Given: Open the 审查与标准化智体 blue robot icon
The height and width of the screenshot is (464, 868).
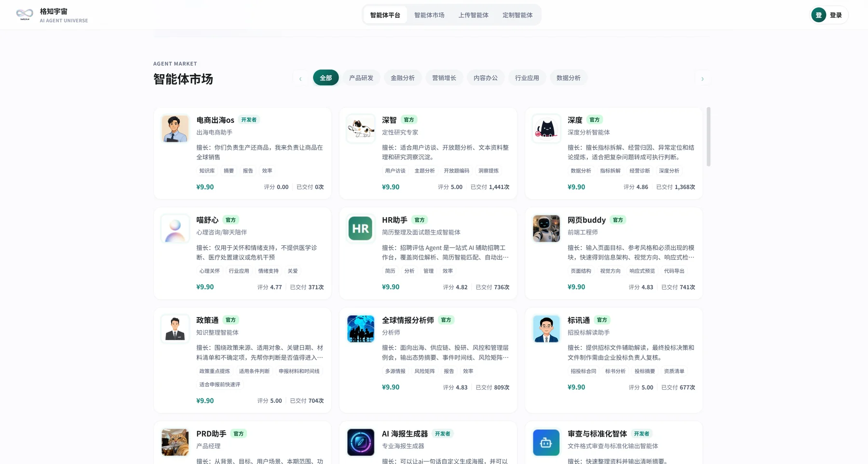Looking at the screenshot, I should point(546,442).
